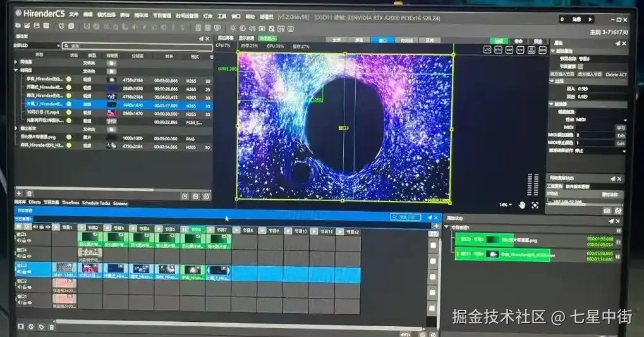The width and height of the screenshot is (644, 337).
Task: Play program 节目12
Action: point(339,232)
